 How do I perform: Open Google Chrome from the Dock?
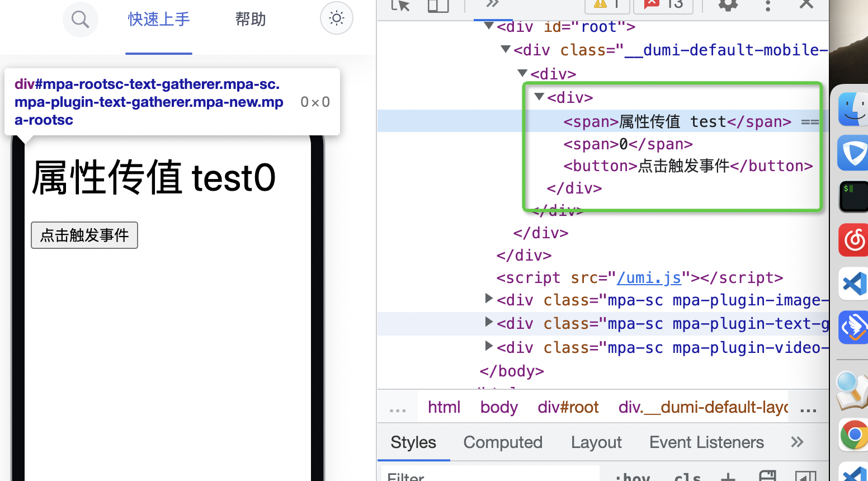point(854,435)
